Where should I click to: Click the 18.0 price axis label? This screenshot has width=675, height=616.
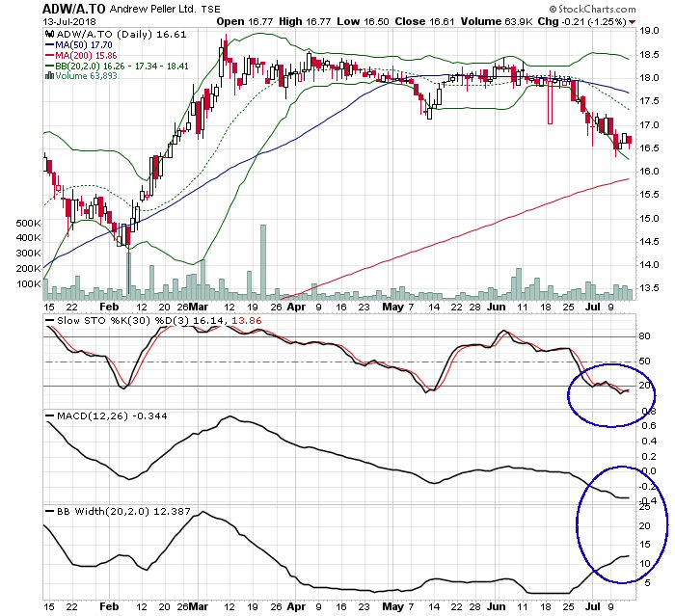[x=649, y=78]
